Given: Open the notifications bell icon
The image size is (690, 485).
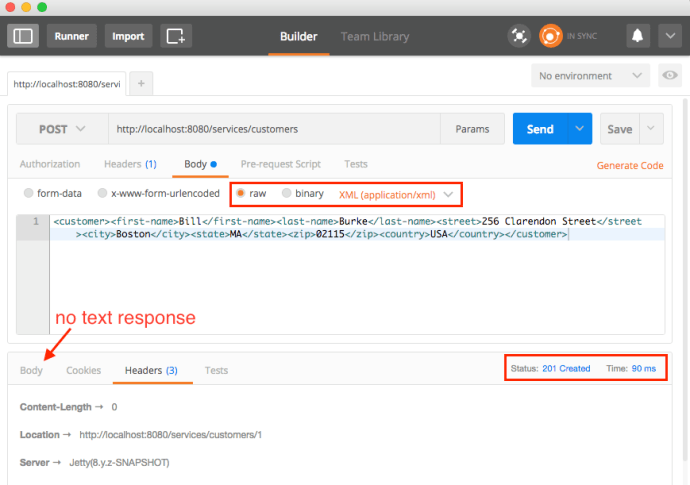Looking at the screenshot, I should pos(637,36).
